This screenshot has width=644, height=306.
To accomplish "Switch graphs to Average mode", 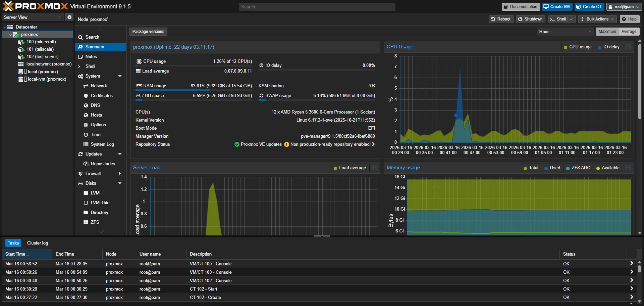I will (x=629, y=32).
